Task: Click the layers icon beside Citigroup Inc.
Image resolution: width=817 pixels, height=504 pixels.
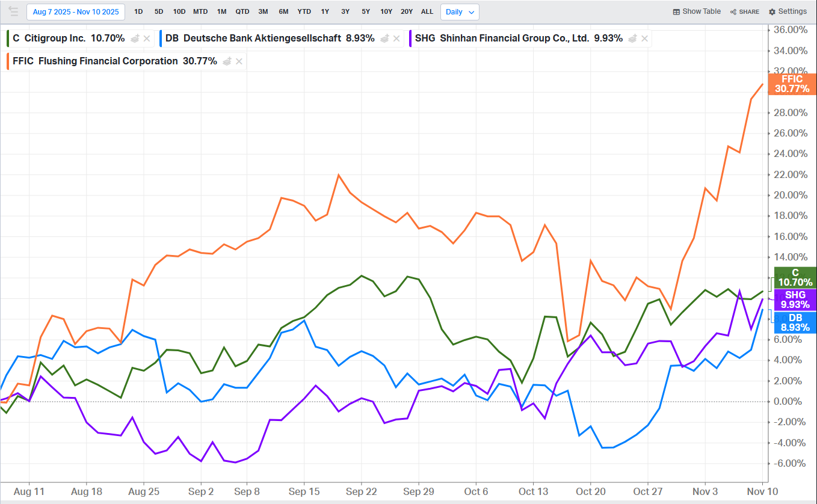Action: [135, 38]
